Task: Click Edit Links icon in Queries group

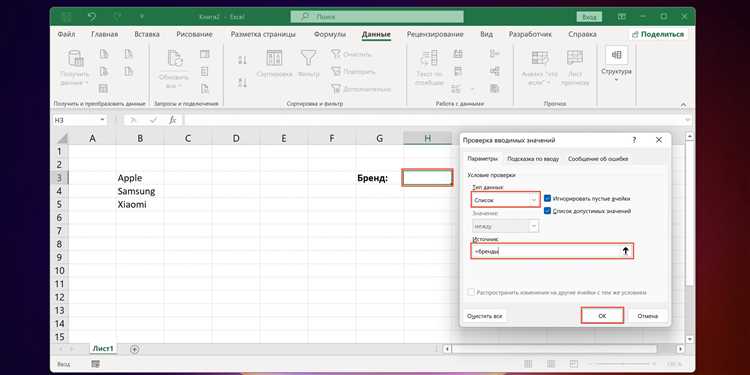Action: pos(205,88)
